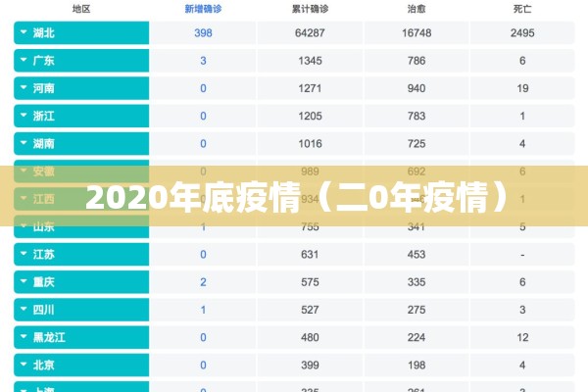
Task: Click new cases value 2 for 重庆
Action: [x=203, y=282]
